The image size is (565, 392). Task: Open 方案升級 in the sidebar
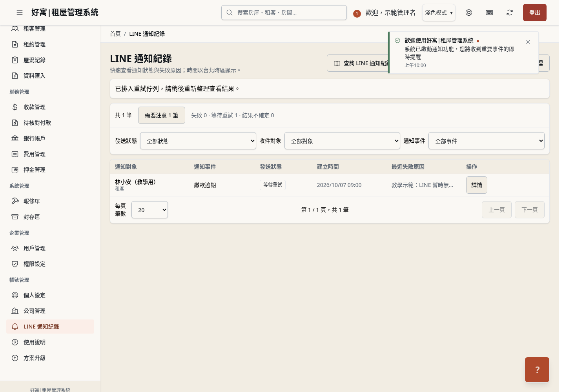point(50,358)
